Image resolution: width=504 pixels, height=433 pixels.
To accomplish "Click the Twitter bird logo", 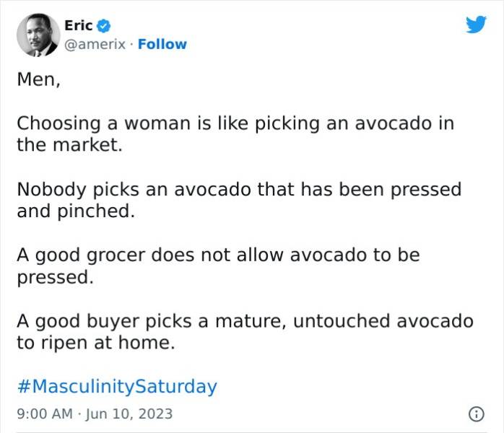I will (477, 25).
